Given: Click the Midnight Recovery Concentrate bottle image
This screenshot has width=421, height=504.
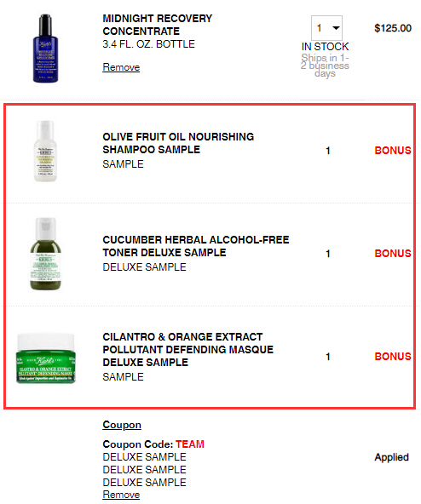Looking at the screenshot, I should click(x=45, y=49).
